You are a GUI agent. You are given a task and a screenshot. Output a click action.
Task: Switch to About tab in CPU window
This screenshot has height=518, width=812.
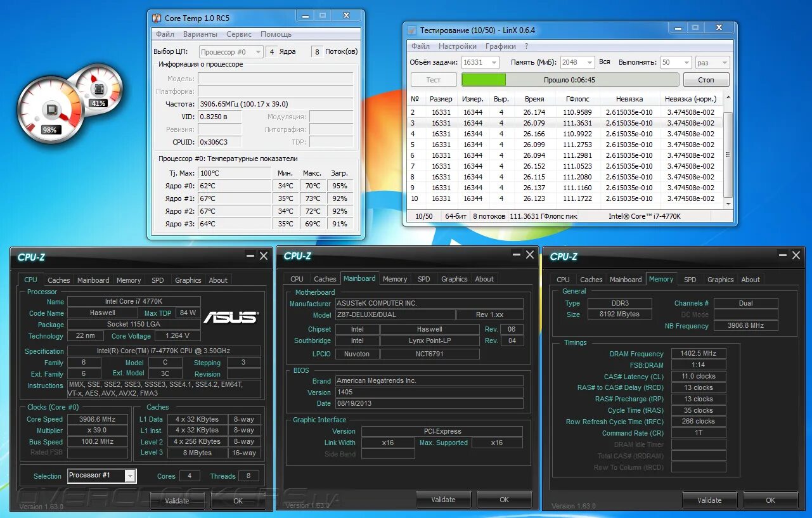219,280
